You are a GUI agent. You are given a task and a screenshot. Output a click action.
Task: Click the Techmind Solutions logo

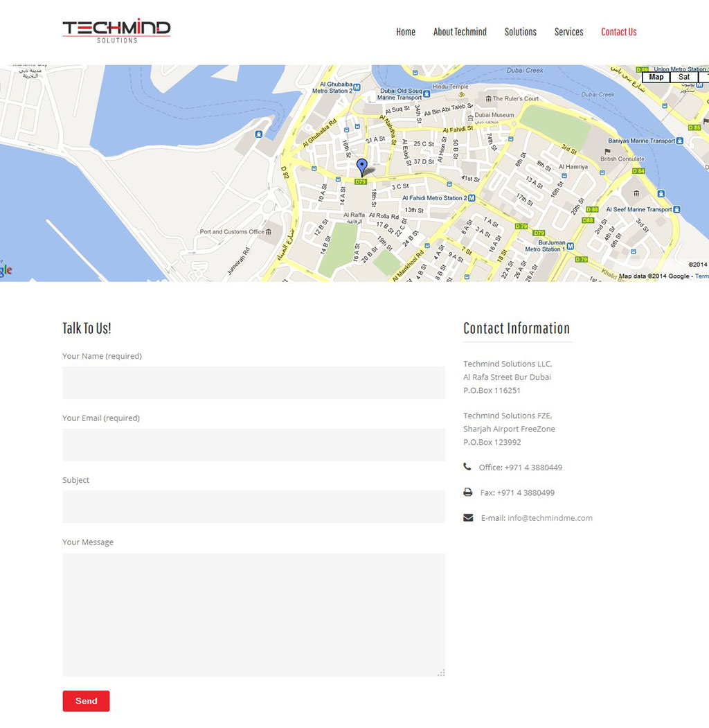116,30
